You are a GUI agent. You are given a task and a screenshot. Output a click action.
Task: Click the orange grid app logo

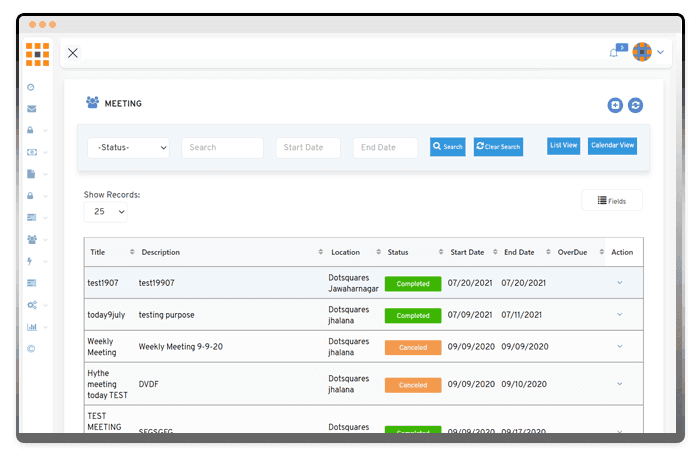38,54
